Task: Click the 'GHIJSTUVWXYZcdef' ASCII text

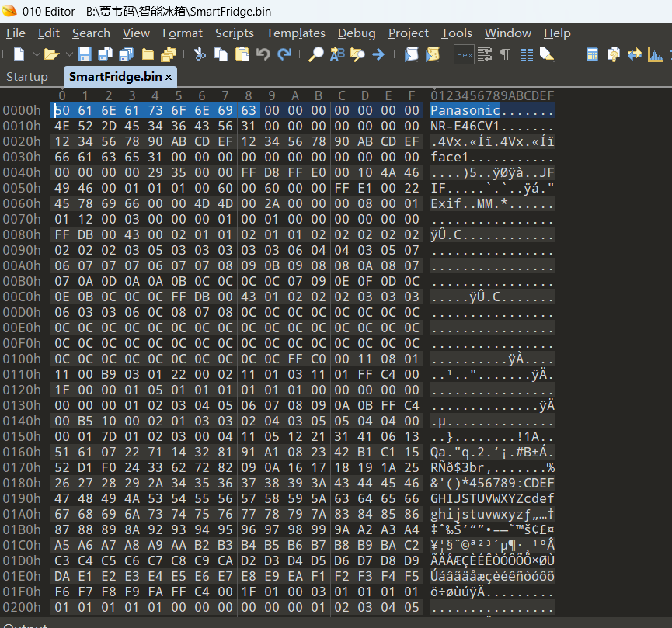Action: click(493, 498)
